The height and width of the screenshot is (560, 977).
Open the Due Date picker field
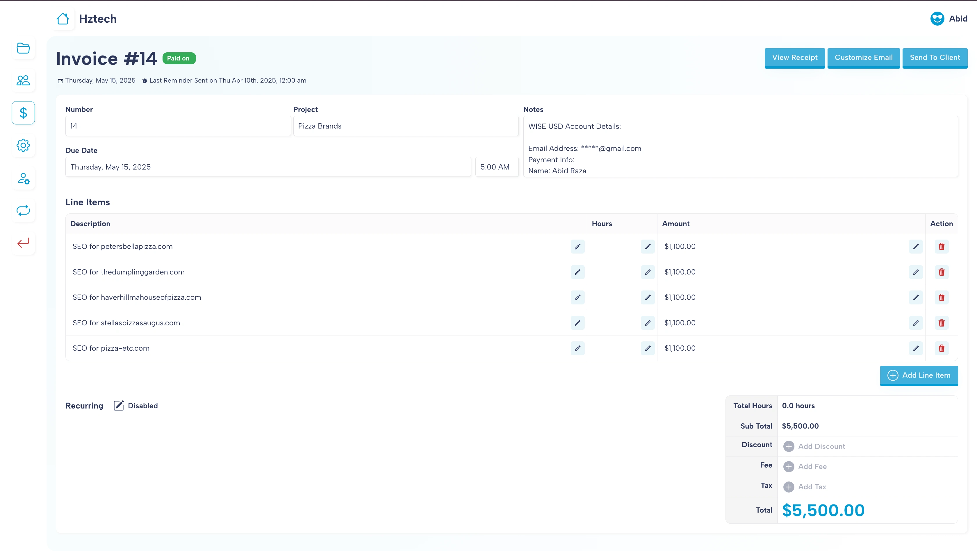pos(268,167)
